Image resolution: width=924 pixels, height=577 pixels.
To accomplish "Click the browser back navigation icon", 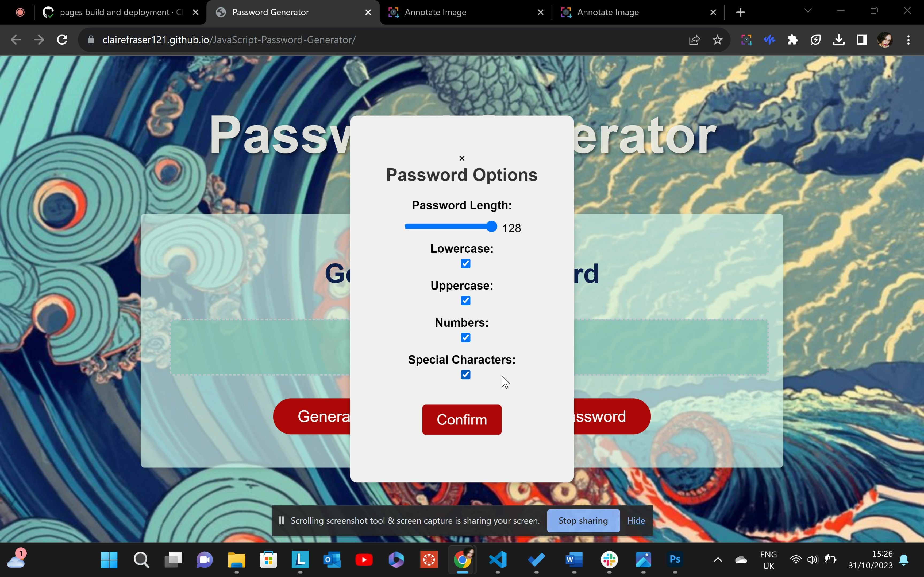I will (x=16, y=40).
